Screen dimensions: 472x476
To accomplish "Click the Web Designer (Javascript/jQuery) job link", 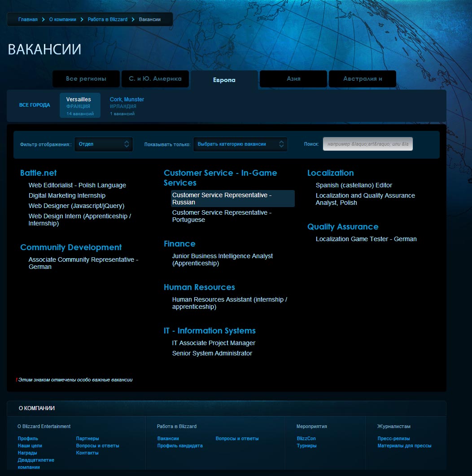I will pos(76,206).
